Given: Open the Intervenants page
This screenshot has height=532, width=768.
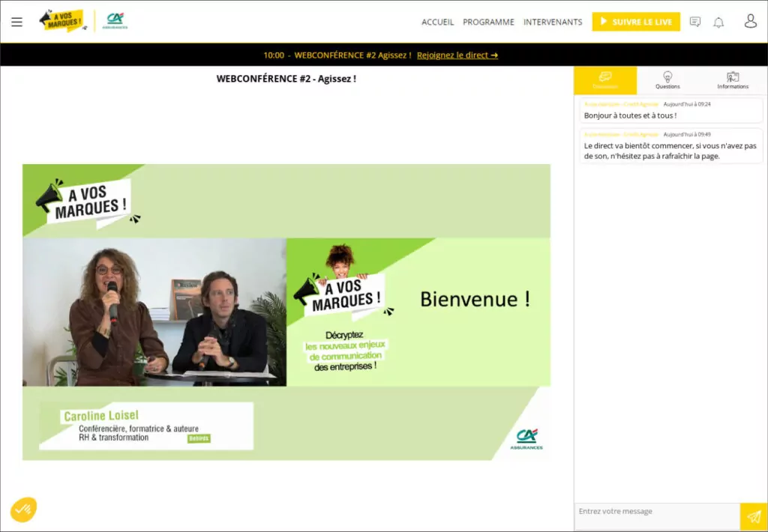Looking at the screenshot, I should click(x=553, y=22).
